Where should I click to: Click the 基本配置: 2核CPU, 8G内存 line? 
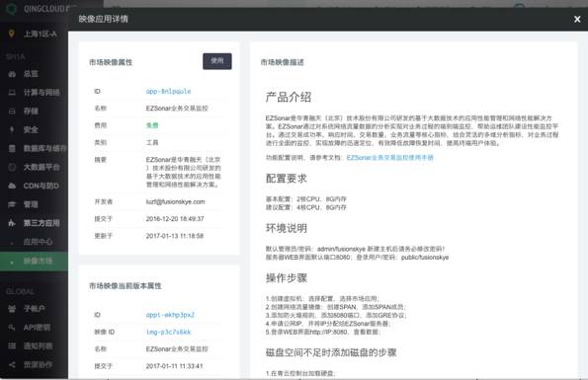pyautogui.click(x=306, y=199)
